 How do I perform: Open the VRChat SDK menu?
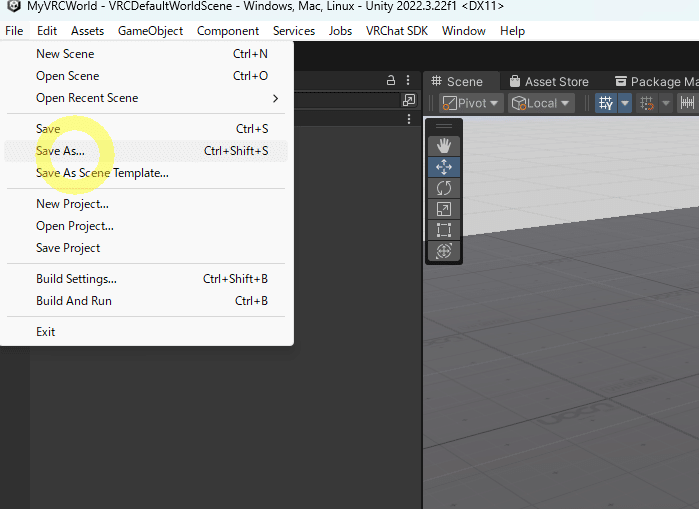point(397,31)
